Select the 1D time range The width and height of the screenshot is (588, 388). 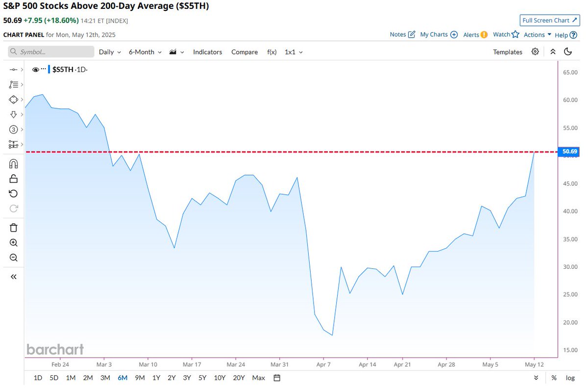point(38,378)
